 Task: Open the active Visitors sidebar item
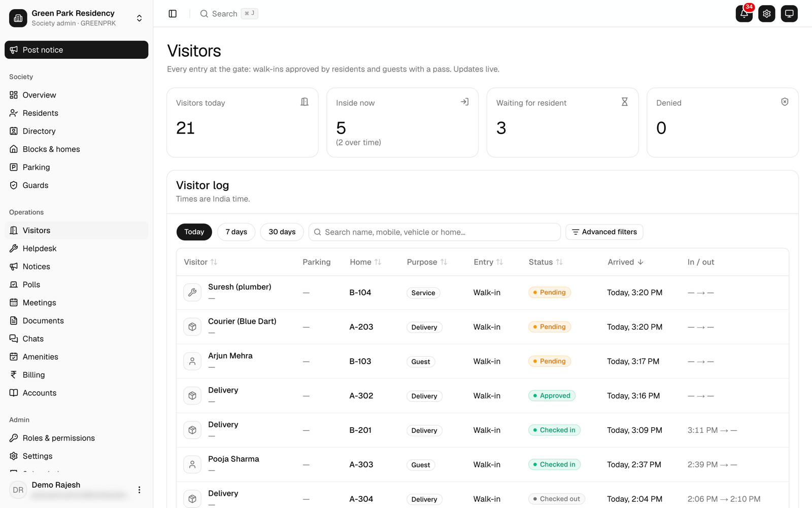[76, 231]
